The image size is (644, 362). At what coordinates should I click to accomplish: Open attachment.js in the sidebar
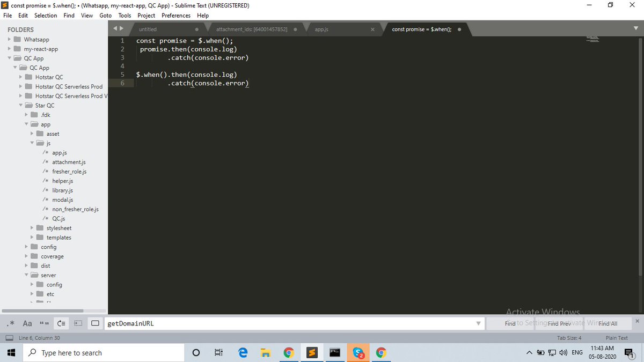[69, 162]
